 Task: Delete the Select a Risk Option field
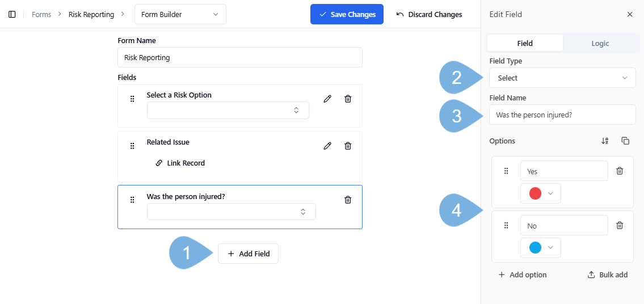(x=348, y=99)
